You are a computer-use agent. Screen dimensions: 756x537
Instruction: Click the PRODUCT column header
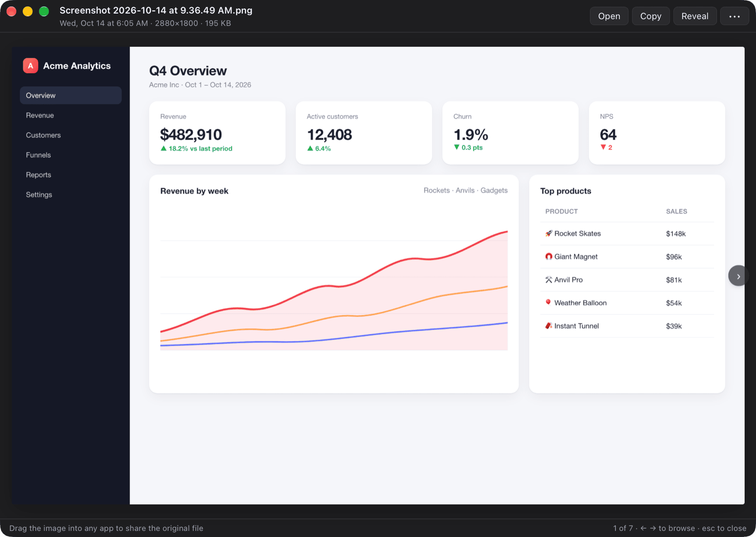(x=561, y=212)
